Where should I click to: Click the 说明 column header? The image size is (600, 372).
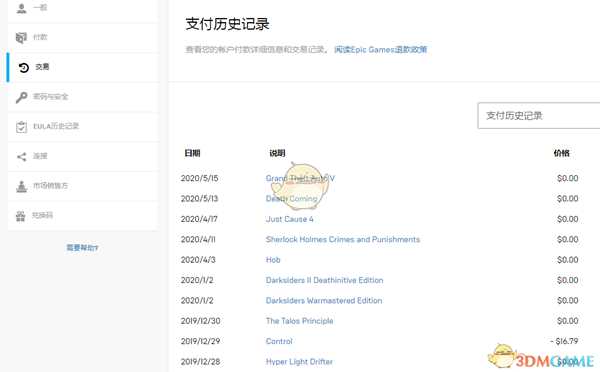pyautogui.click(x=277, y=153)
